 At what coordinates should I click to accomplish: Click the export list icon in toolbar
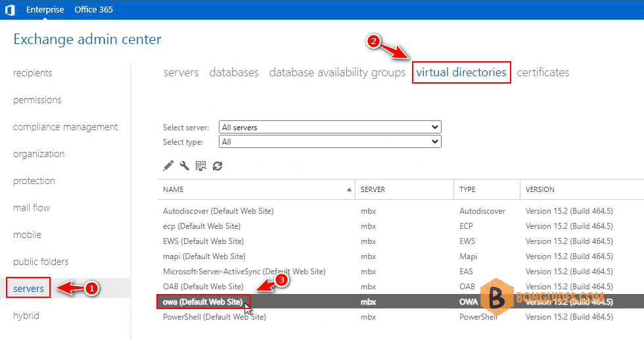201,166
